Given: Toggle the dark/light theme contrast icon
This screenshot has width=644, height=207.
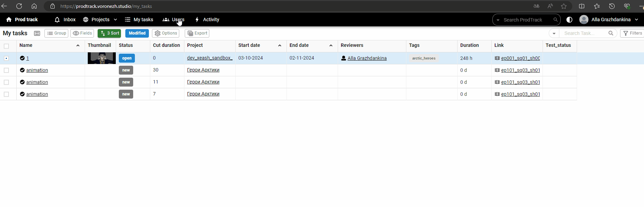Looking at the screenshot, I should click(x=569, y=20).
